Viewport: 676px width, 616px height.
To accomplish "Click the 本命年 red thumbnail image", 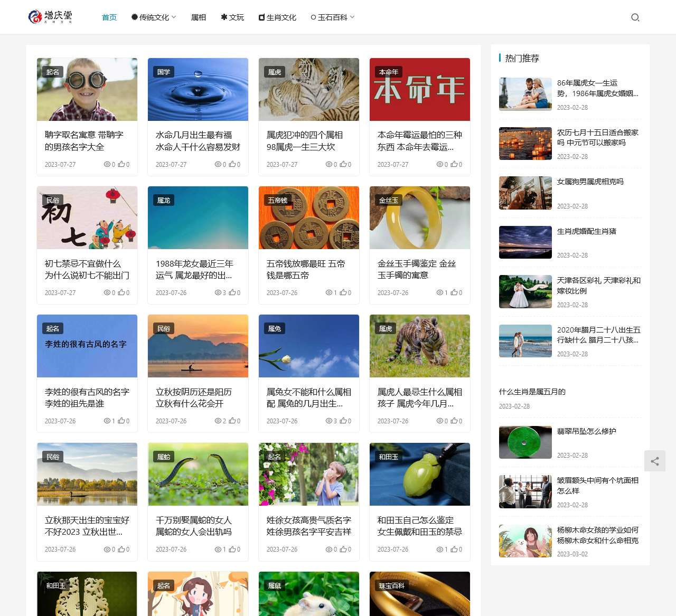I will 420,89.
